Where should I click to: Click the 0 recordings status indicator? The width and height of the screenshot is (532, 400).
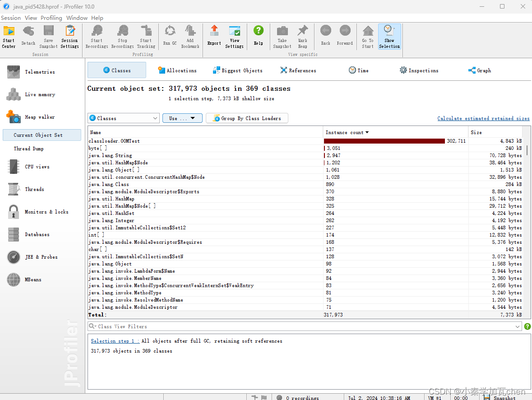(x=297, y=398)
